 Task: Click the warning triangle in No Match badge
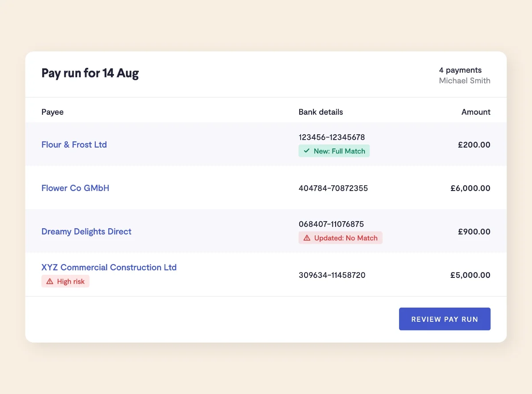pyautogui.click(x=307, y=238)
